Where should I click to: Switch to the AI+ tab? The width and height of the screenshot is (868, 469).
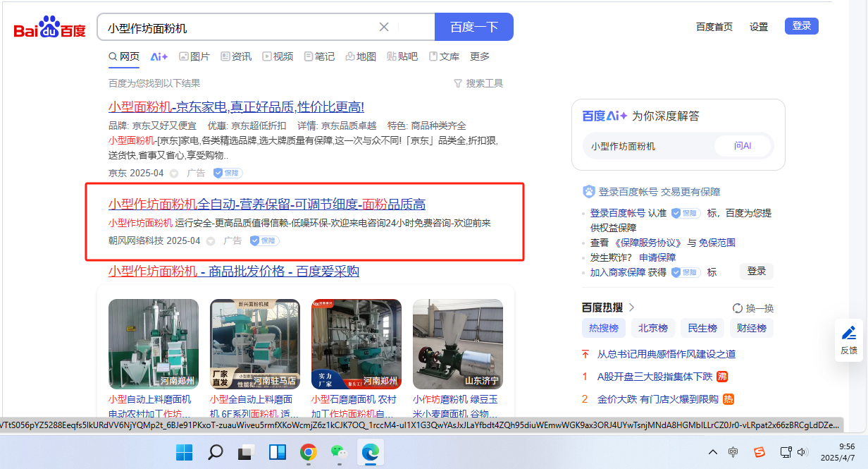click(159, 56)
